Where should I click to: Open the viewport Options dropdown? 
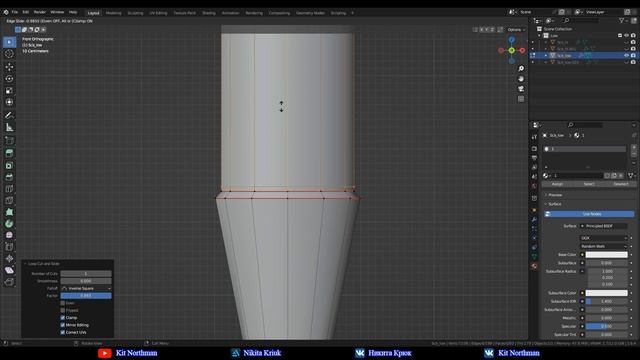click(516, 30)
